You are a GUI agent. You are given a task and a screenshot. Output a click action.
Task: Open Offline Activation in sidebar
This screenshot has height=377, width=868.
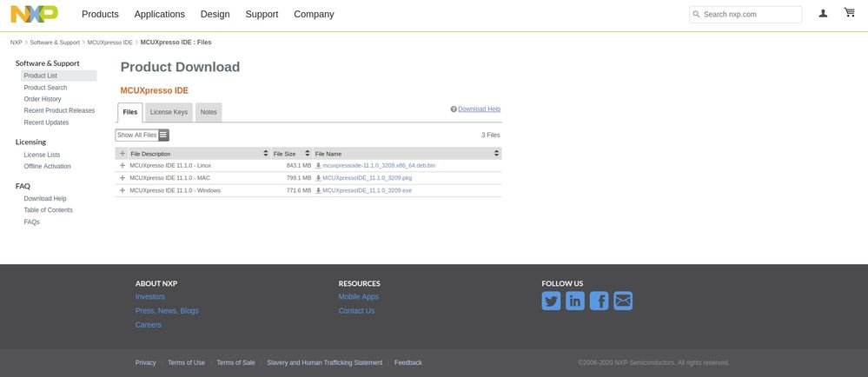(x=47, y=166)
